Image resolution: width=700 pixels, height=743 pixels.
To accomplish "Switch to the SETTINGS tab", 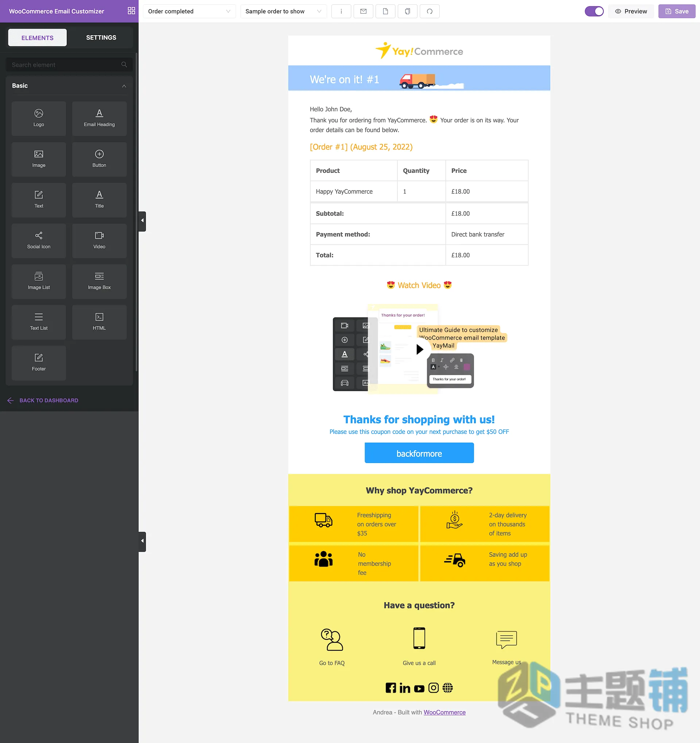I will tap(101, 38).
